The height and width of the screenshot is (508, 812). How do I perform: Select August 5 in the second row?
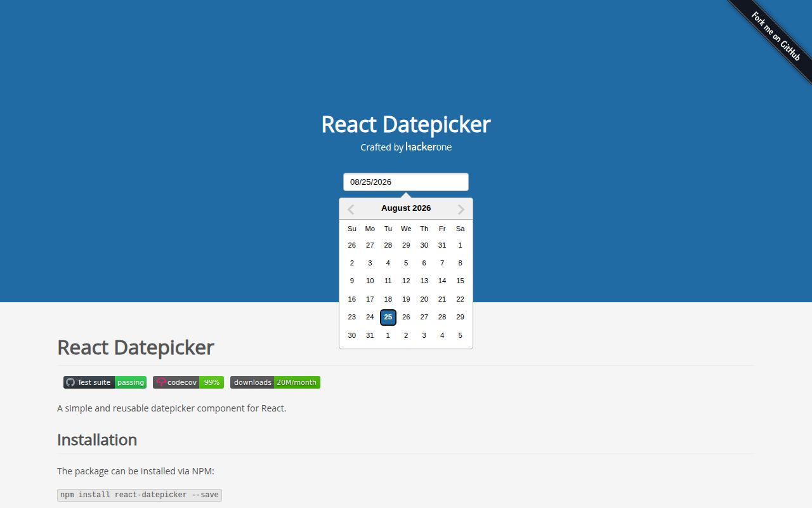[x=406, y=263]
